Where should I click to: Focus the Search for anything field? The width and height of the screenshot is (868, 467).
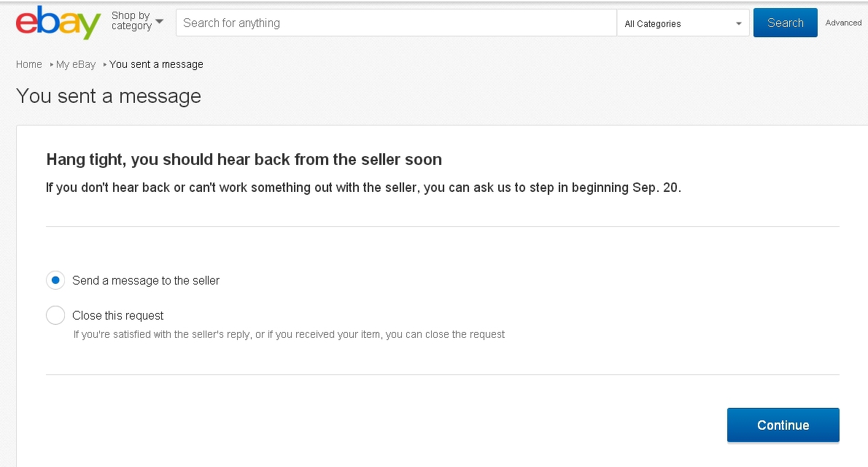pyautogui.click(x=396, y=23)
